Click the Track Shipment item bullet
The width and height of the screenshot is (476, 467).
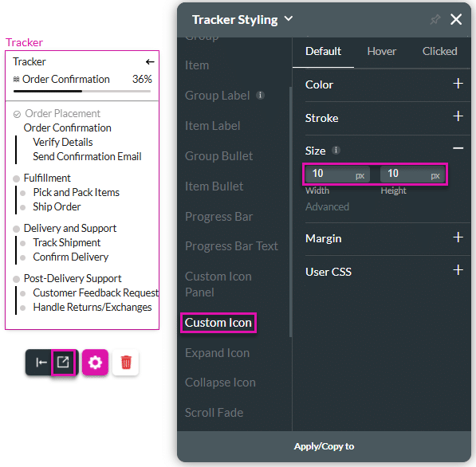point(23,243)
